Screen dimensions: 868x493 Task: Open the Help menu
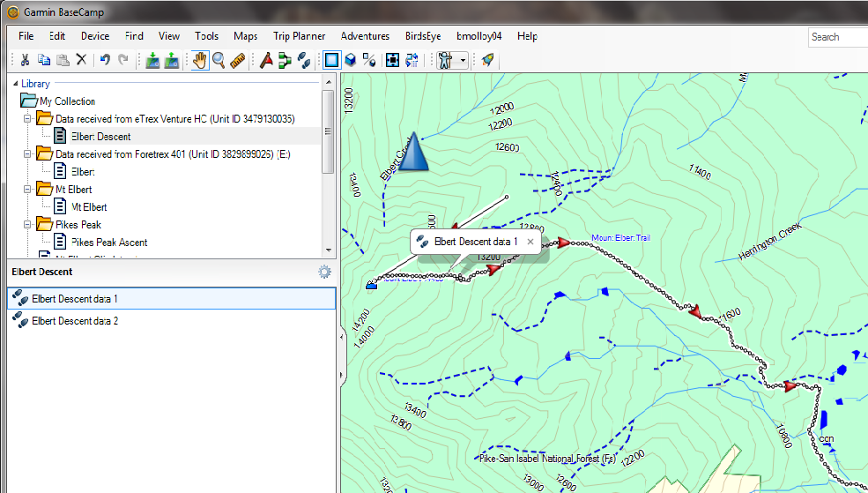coord(527,36)
